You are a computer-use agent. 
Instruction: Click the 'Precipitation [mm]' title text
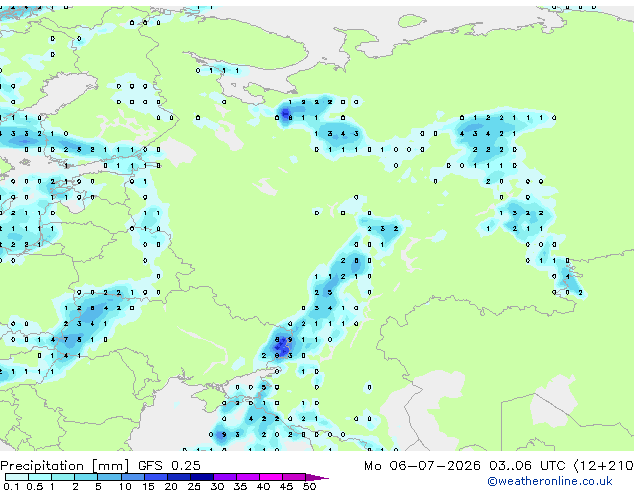click(65, 466)
